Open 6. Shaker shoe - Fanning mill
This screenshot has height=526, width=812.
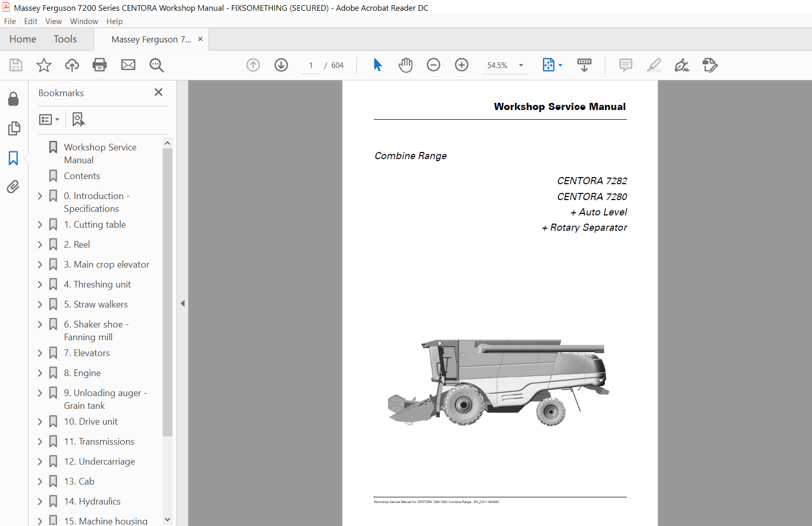click(96, 331)
